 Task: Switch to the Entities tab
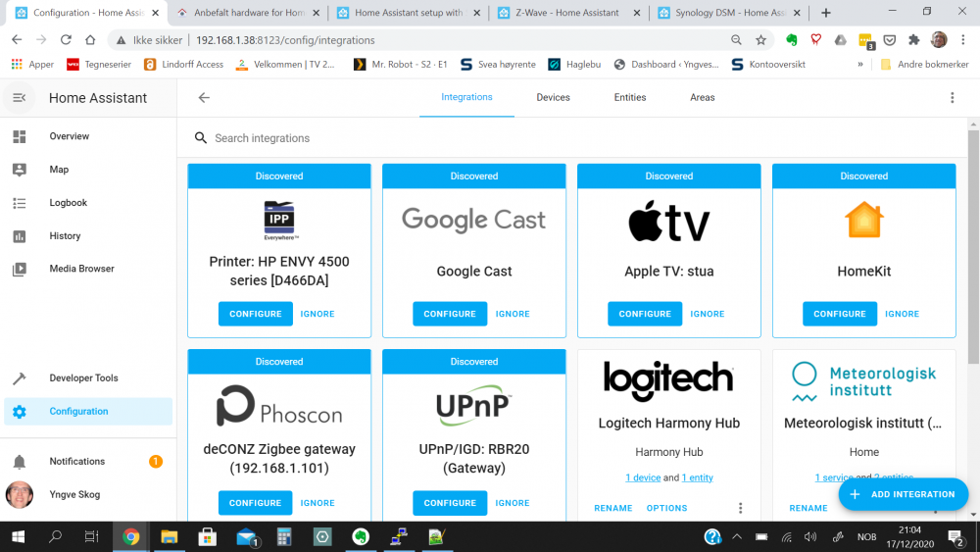point(630,97)
